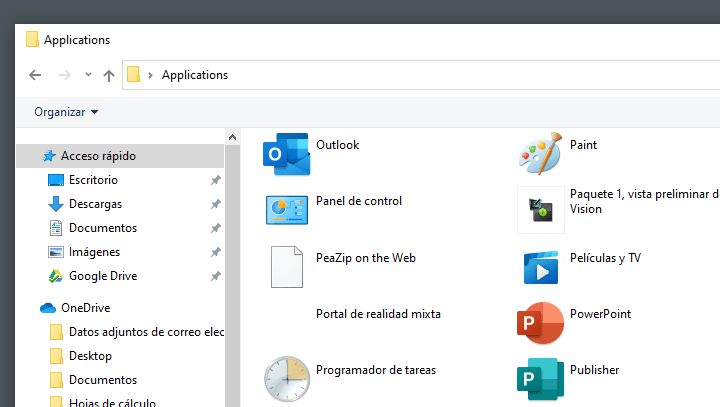The height and width of the screenshot is (407, 720).
Task: Click the Applications window title folder icon
Action: tap(32, 40)
